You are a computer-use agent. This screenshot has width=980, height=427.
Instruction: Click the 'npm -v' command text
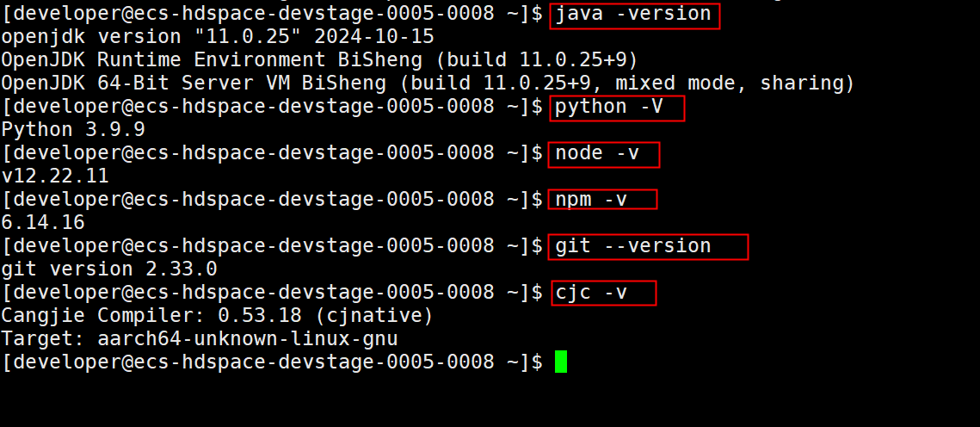(590, 200)
